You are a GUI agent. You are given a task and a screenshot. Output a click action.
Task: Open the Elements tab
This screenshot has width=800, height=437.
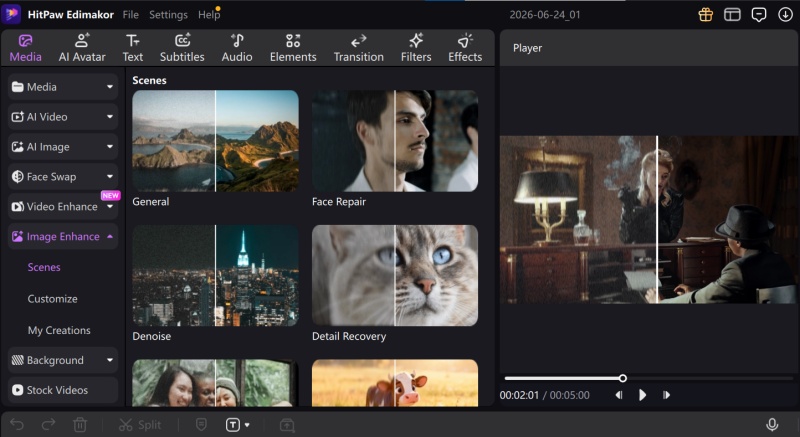(293, 48)
